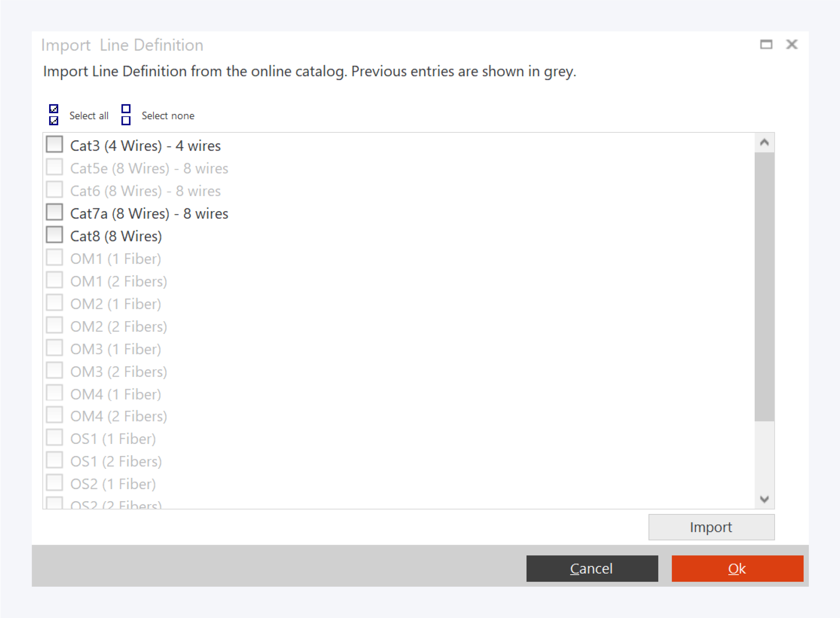The height and width of the screenshot is (618, 840).
Task: Toggle the OM1 (1 Fiber) checkbox
Action: (x=54, y=257)
